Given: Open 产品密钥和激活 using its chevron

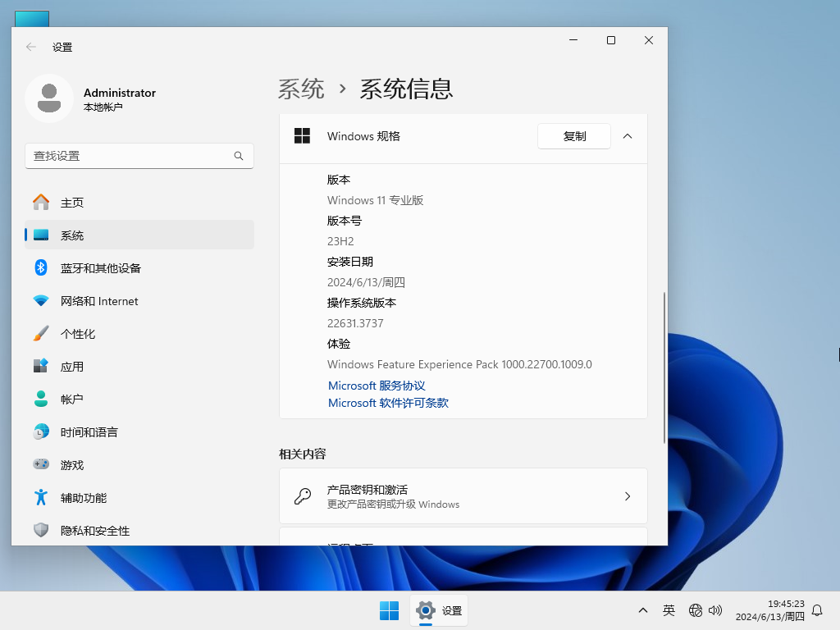Looking at the screenshot, I should [x=628, y=495].
